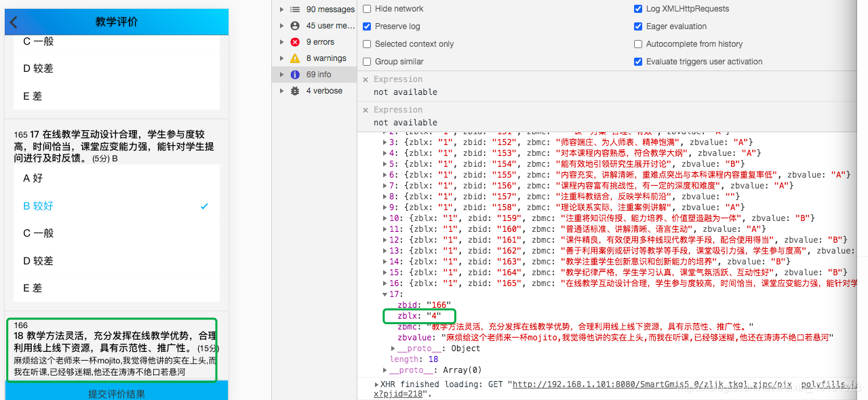
Task: Go back using the header arrow
Action: pyautogui.click(x=14, y=22)
